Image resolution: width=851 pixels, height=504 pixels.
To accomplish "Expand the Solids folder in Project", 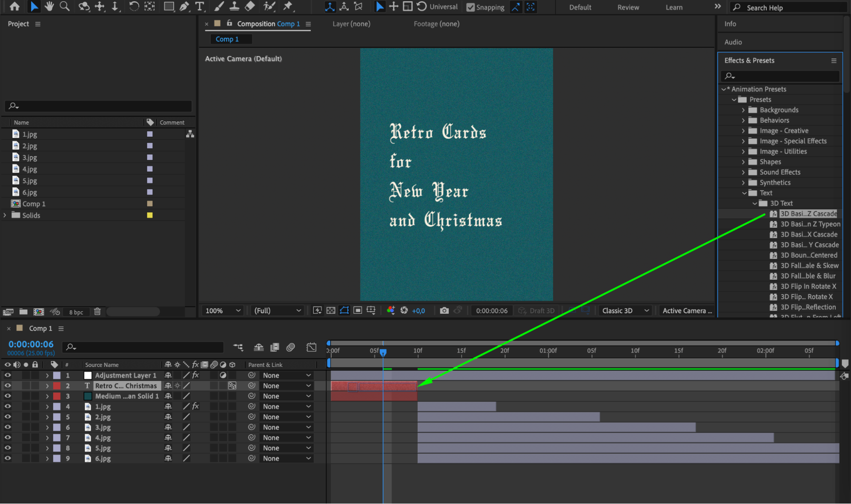I will (5, 215).
